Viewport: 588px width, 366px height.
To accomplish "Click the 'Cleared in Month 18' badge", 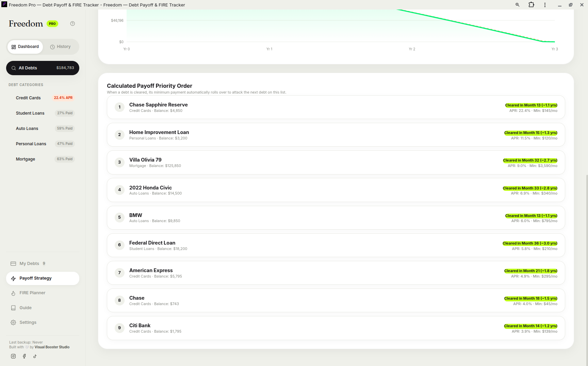I will [531, 299].
